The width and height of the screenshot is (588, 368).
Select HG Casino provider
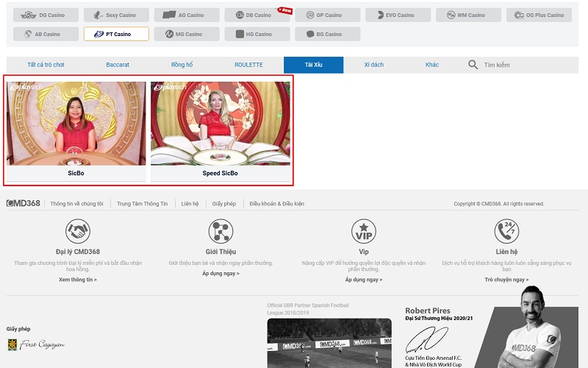point(257,34)
